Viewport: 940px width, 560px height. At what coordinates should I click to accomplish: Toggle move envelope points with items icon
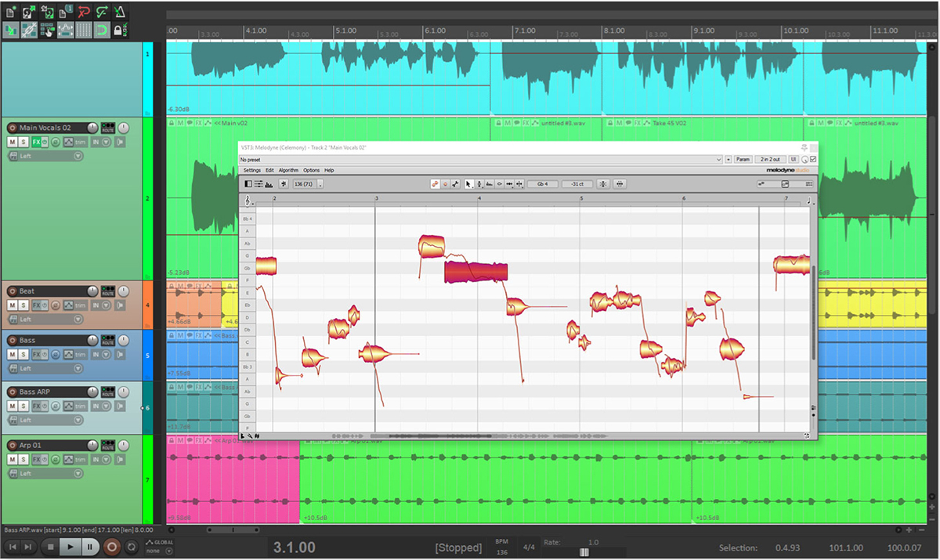click(x=65, y=30)
